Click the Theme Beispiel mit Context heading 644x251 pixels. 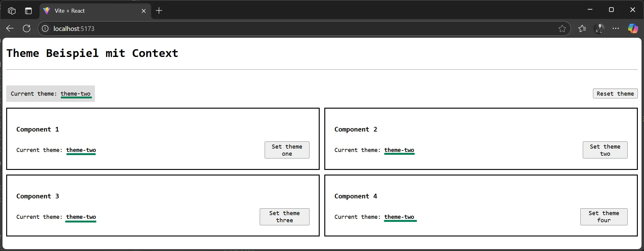[x=92, y=53]
